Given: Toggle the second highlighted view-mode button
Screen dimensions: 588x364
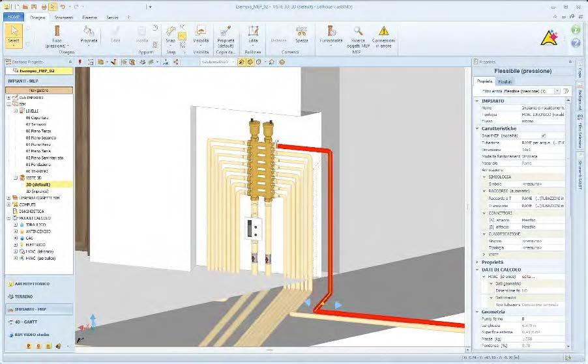Looking at the screenshot, I should pyautogui.click(x=250, y=62).
